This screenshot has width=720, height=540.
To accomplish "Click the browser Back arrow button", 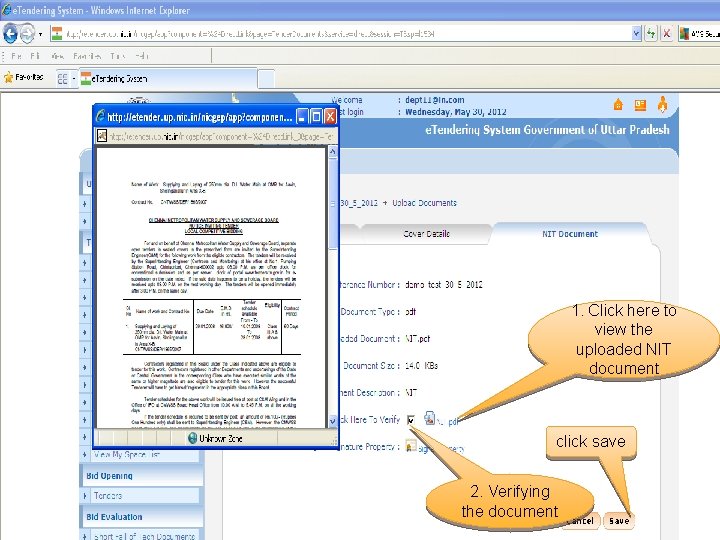I will pos(10,34).
